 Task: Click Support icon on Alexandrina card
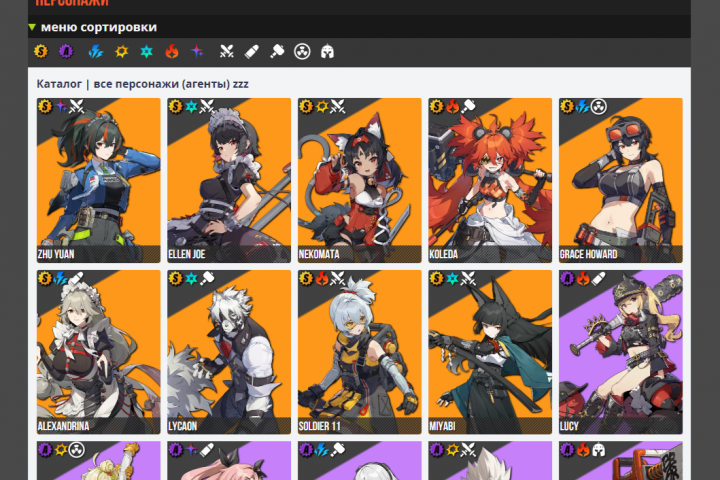pos(77,278)
